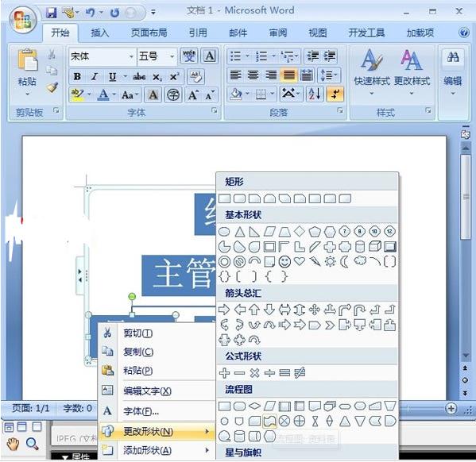Screen dimensions: 476x462
Task: Click the Format Painter brush
Action: tap(52, 87)
